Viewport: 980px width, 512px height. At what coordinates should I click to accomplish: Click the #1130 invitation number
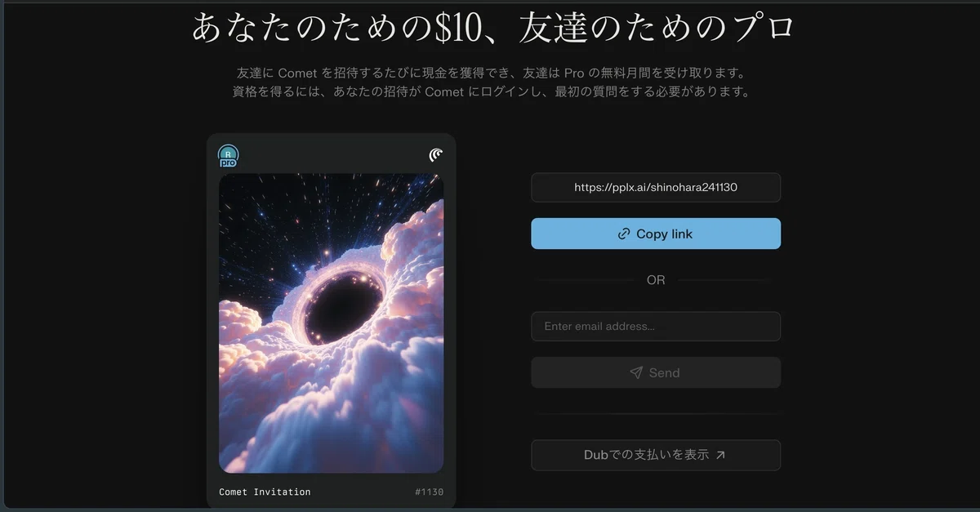[429, 492]
